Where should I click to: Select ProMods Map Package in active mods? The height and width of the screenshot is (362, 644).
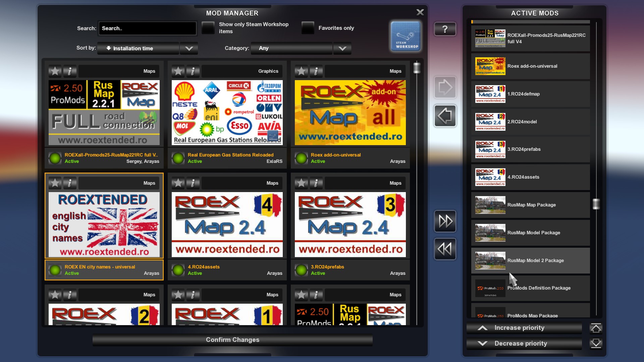(x=530, y=311)
